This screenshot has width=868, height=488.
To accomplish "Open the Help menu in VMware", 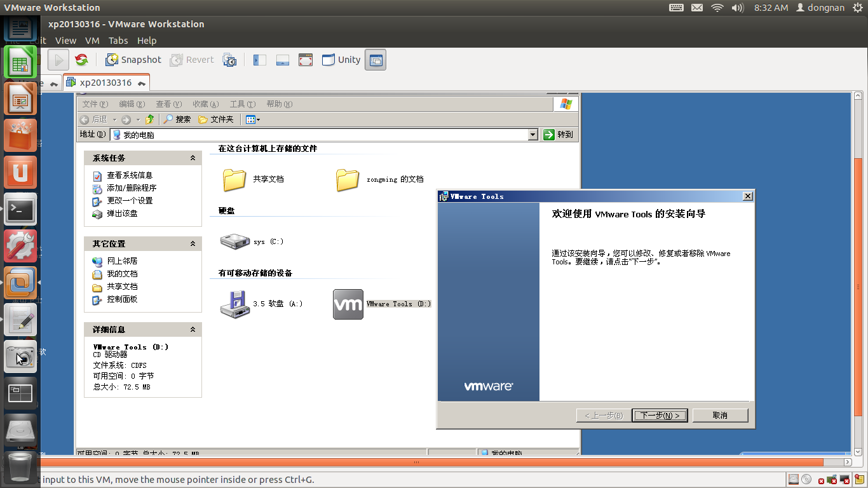I will click(x=147, y=40).
